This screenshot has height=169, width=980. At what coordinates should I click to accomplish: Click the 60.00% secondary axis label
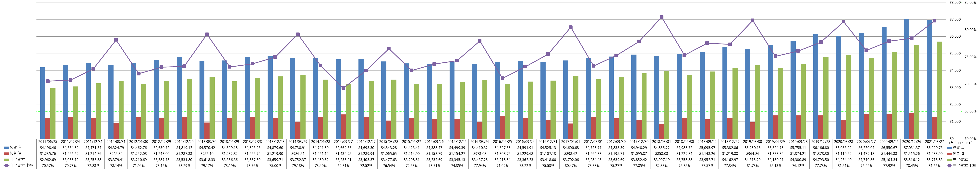coord(971,139)
